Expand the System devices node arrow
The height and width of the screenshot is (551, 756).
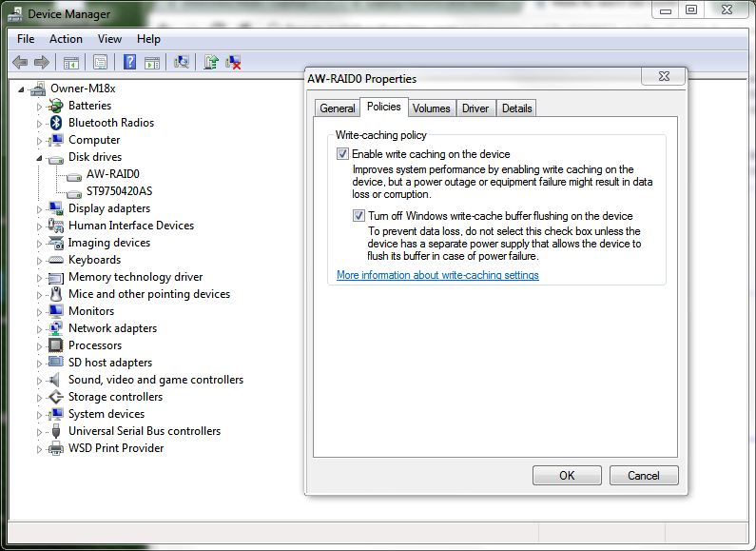click(x=40, y=415)
